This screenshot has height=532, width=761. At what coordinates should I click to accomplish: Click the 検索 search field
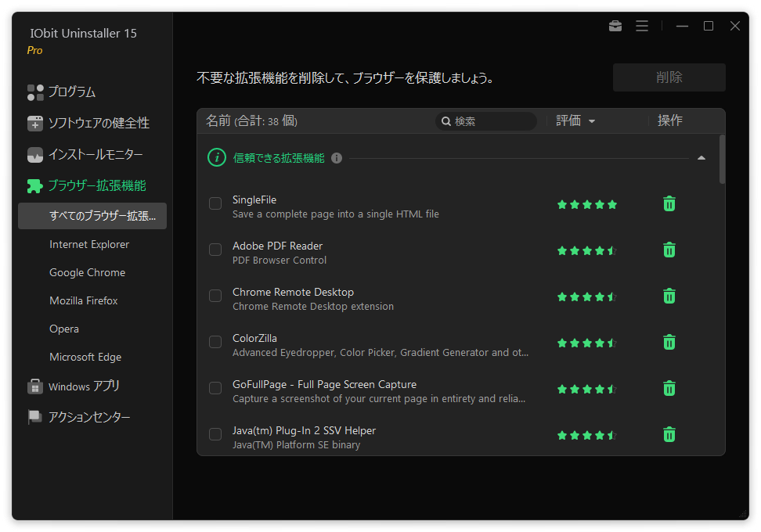click(491, 121)
